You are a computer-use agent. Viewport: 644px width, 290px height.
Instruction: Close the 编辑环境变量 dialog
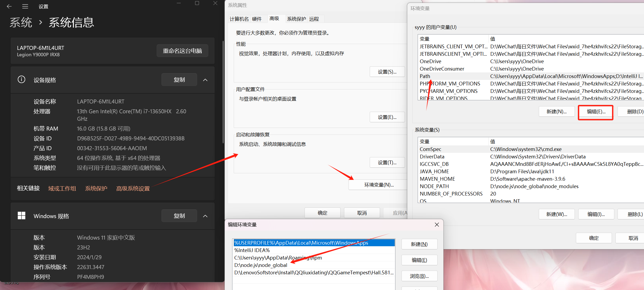(437, 225)
